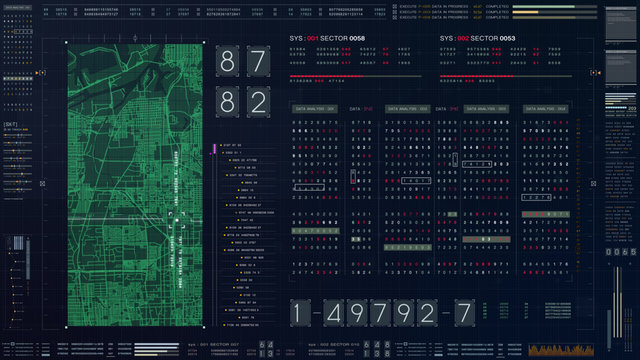Open the upper gray thumbnail panel on the right
This screenshot has width=640, height=360.
[x=620, y=24]
